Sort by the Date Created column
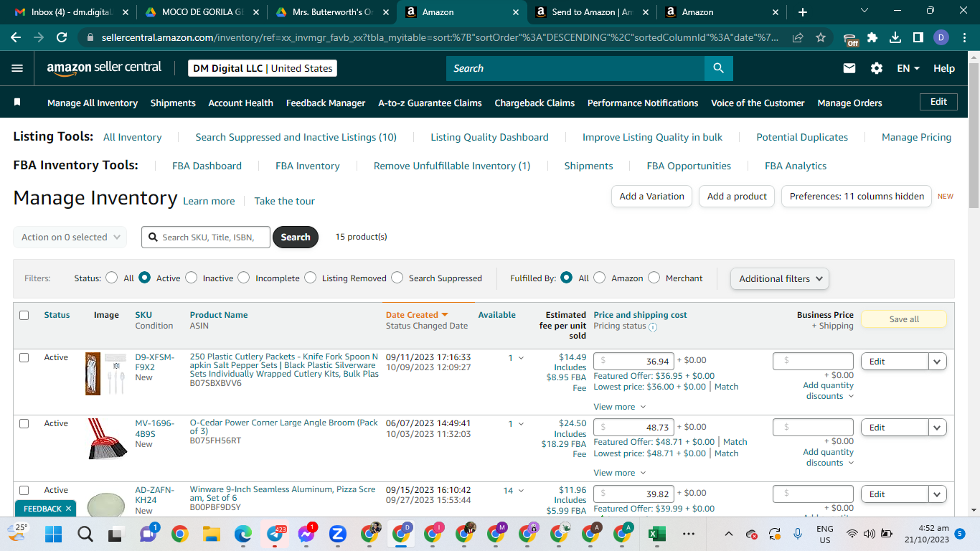Image resolution: width=980 pixels, height=551 pixels. [417, 315]
